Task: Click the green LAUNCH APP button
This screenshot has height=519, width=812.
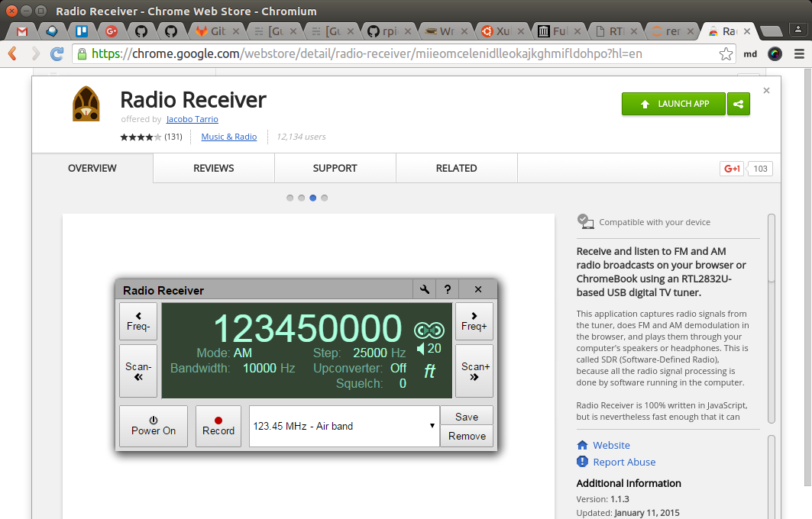Action: point(673,103)
